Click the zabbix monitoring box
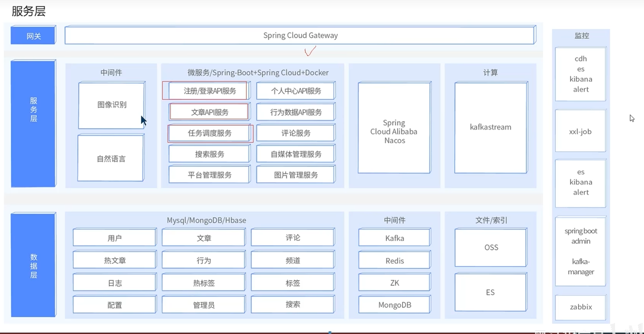644x334 pixels. click(x=580, y=307)
